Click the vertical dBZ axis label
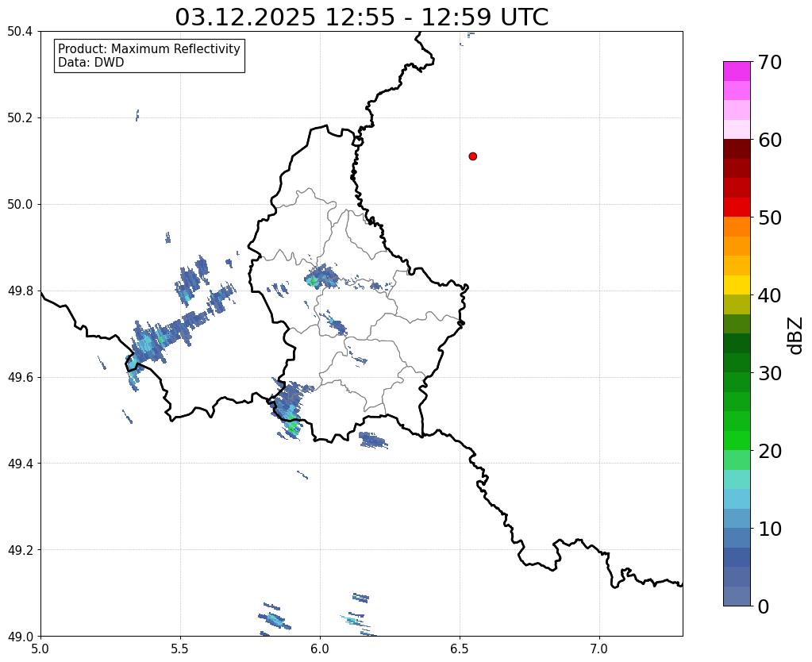Image resolution: width=812 pixels, height=662 pixels. 796,336
